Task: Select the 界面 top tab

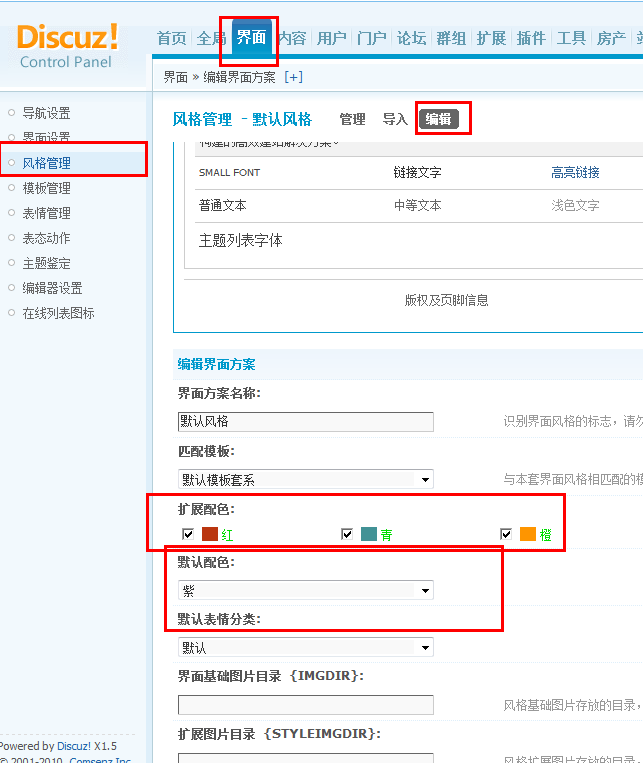Action: point(251,37)
